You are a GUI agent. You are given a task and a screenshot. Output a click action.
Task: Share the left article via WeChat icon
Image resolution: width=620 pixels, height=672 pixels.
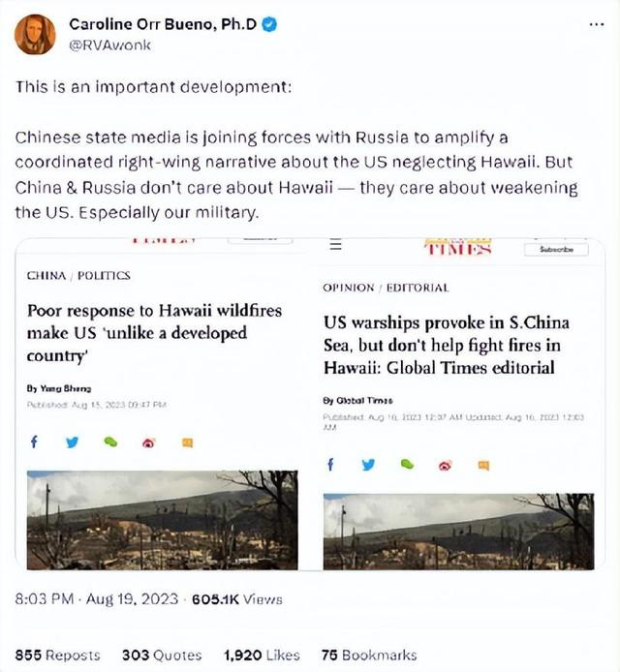point(110,442)
